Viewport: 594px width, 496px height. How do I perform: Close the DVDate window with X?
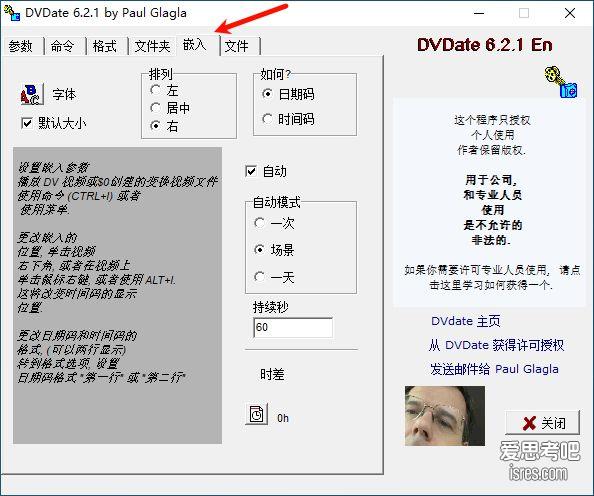pos(570,13)
